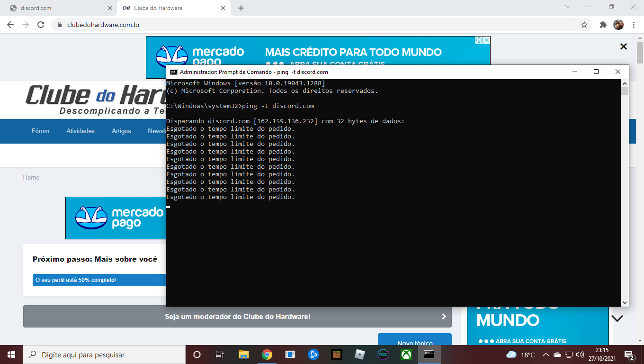Open volume control tray icon

[580, 355]
